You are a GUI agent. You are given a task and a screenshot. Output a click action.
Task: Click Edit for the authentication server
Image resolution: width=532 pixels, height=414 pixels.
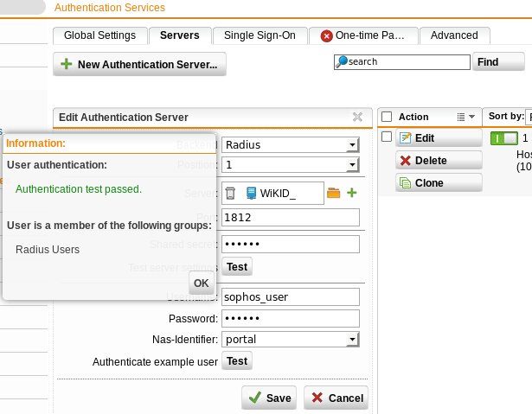pos(438,138)
